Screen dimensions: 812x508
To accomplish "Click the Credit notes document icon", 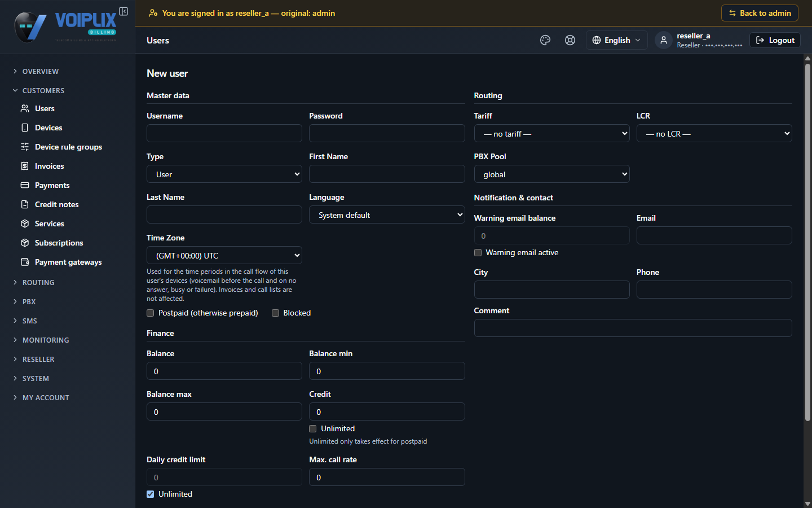I will (25, 204).
